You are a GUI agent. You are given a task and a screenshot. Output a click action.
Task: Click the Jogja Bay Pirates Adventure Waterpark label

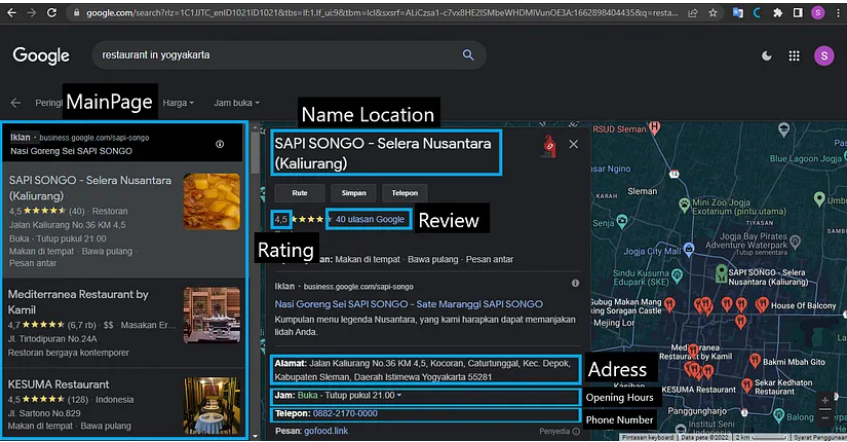746,240
